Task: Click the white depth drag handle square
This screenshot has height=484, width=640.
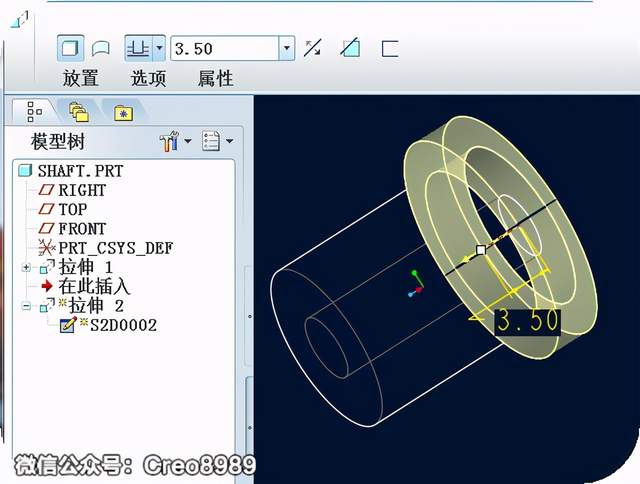Action: (481, 250)
